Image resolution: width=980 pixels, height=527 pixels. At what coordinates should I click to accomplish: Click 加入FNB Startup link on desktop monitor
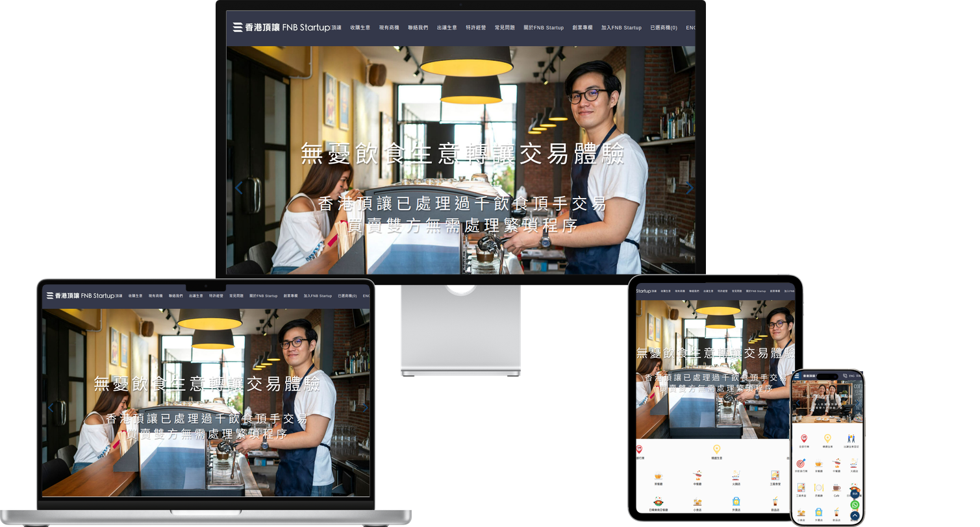(x=622, y=28)
